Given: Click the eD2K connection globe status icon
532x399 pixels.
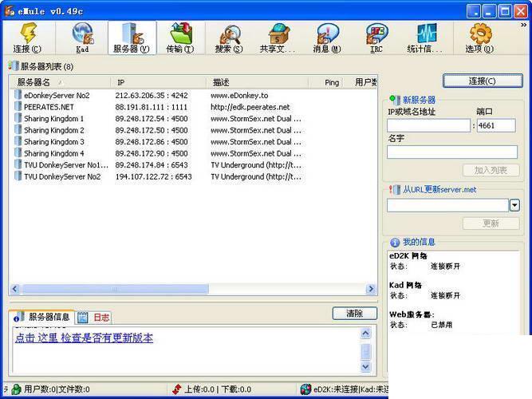Looking at the screenshot, I should pos(305,389).
